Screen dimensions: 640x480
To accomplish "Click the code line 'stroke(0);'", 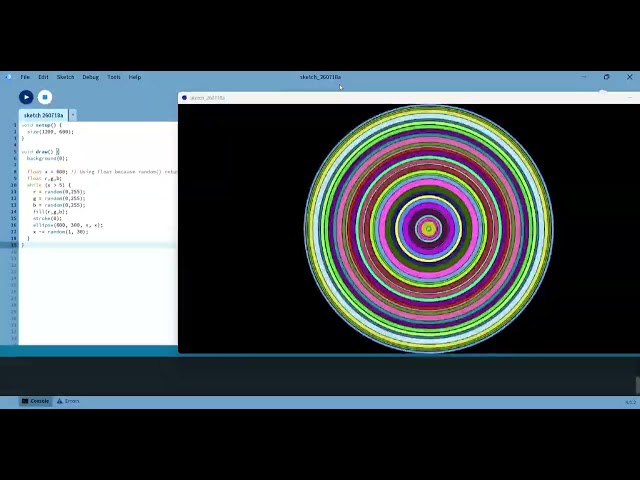I will (x=47, y=218).
